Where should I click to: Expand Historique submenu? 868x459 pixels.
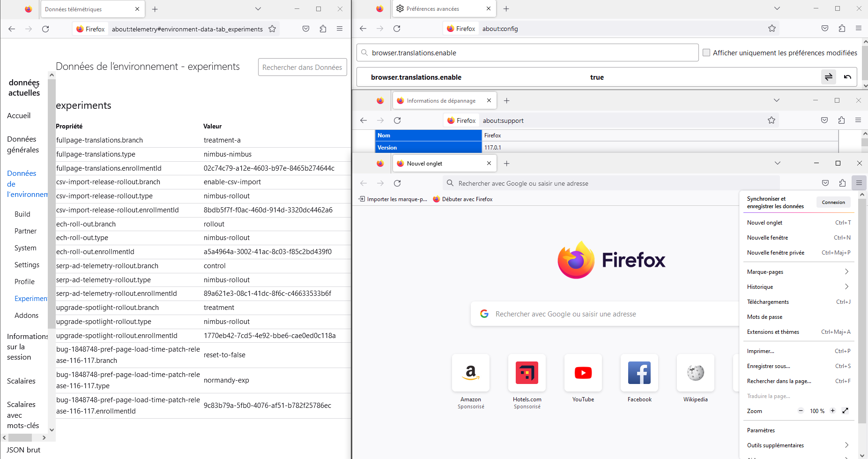coord(798,287)
